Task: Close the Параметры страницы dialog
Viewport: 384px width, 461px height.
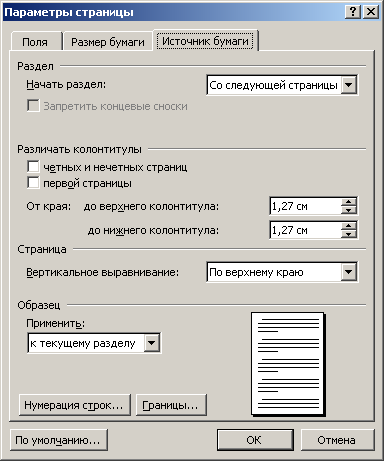Action: 370,12
